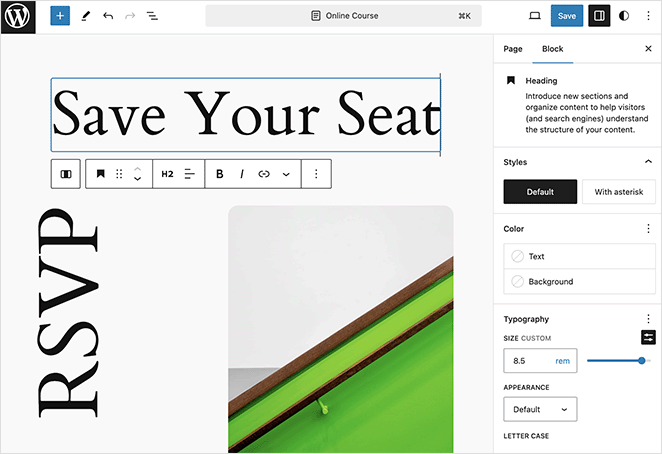
Task: Click the desktop preview icon
Action: [534, 16]
